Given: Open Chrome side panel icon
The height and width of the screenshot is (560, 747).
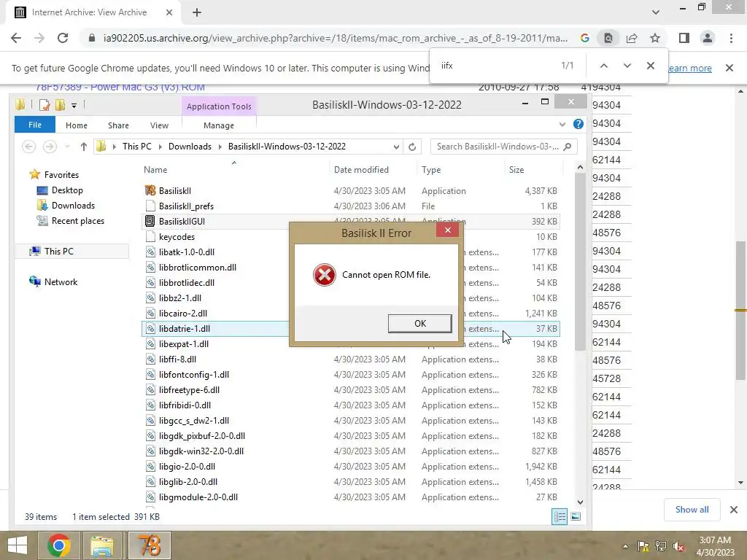Looking at the screenshot, I should point(684,38).
